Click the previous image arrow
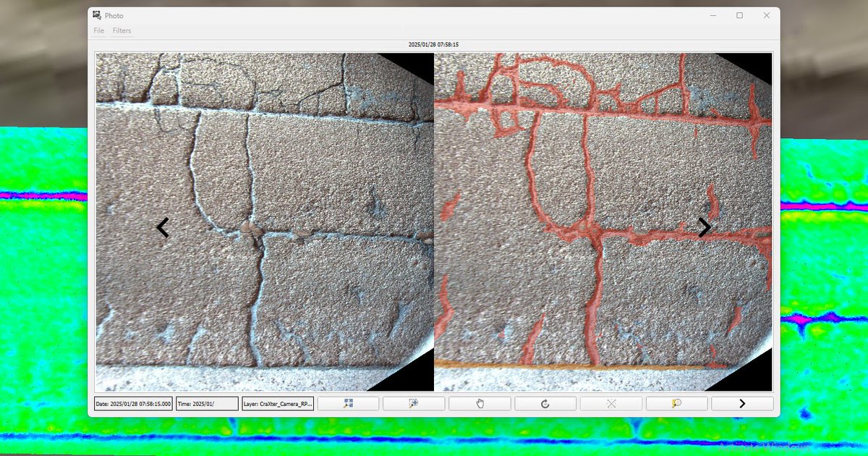The width and height of the screenshot is (868, 456). 162,228
